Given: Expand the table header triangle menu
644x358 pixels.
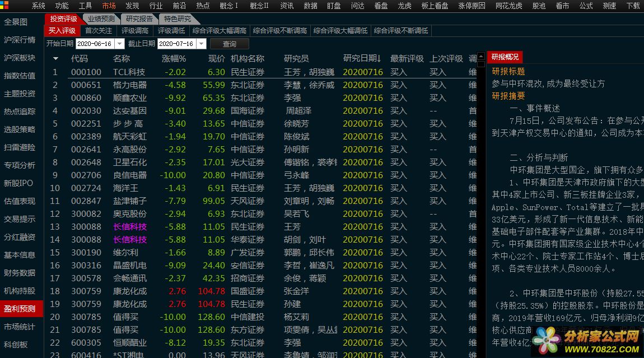Looking at the screenshot, I should pyautogui.click(x=55, y=59).
